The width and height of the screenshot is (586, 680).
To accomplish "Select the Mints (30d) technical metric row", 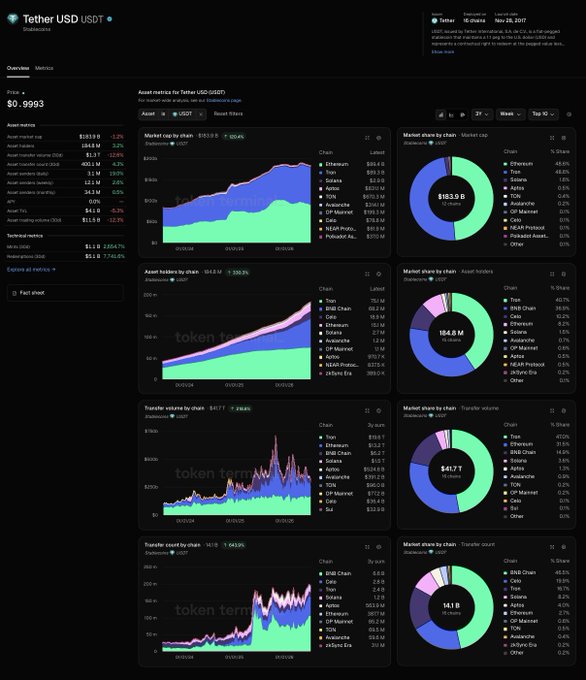I will coord(65,246).
